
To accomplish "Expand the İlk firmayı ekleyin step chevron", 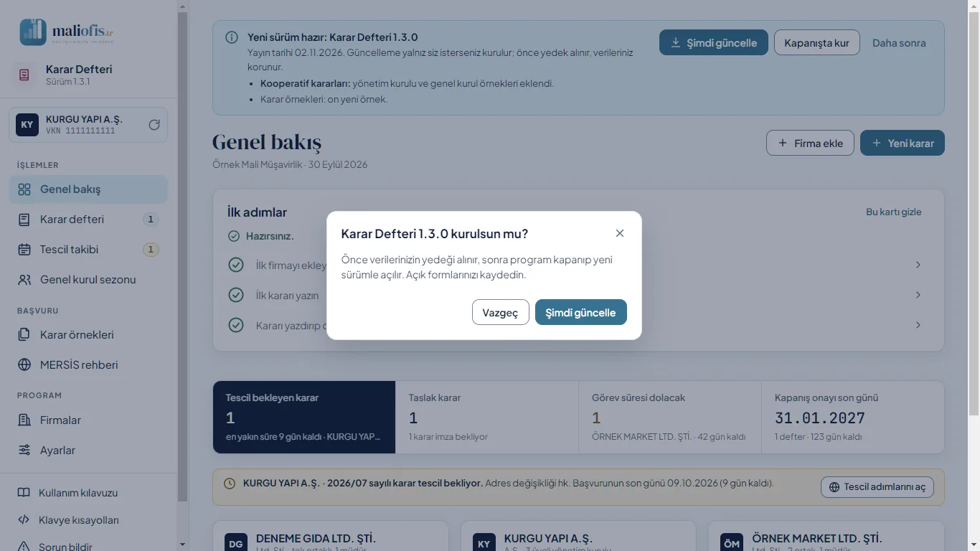I will tap(918, 265).
